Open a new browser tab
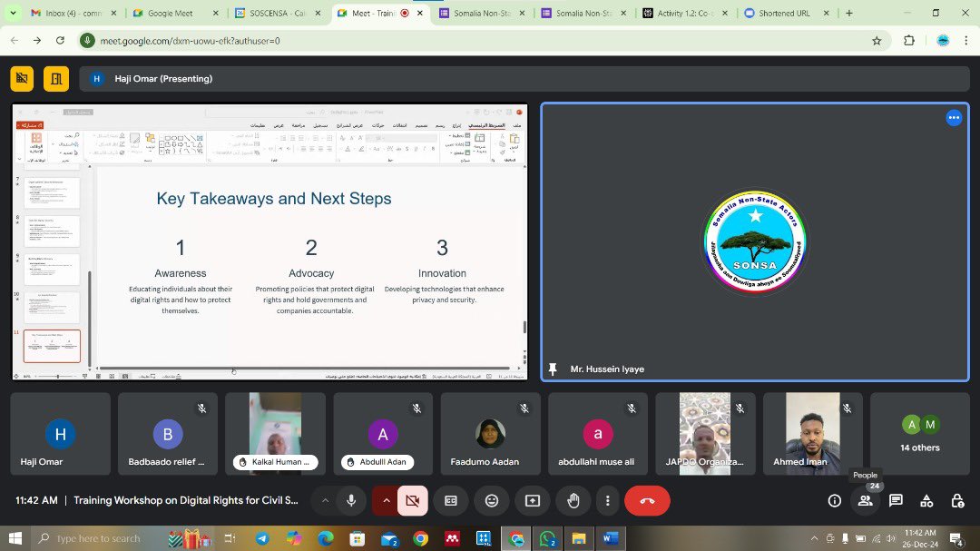This screenshot has height=551, width=980. coord(848,13)
